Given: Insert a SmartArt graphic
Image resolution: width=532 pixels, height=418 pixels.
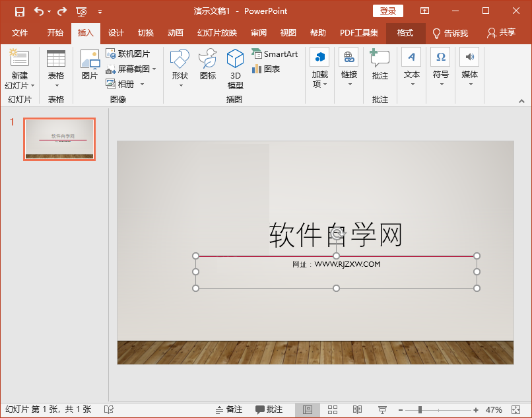Looking at the screenshot, I should coord(275,54).
